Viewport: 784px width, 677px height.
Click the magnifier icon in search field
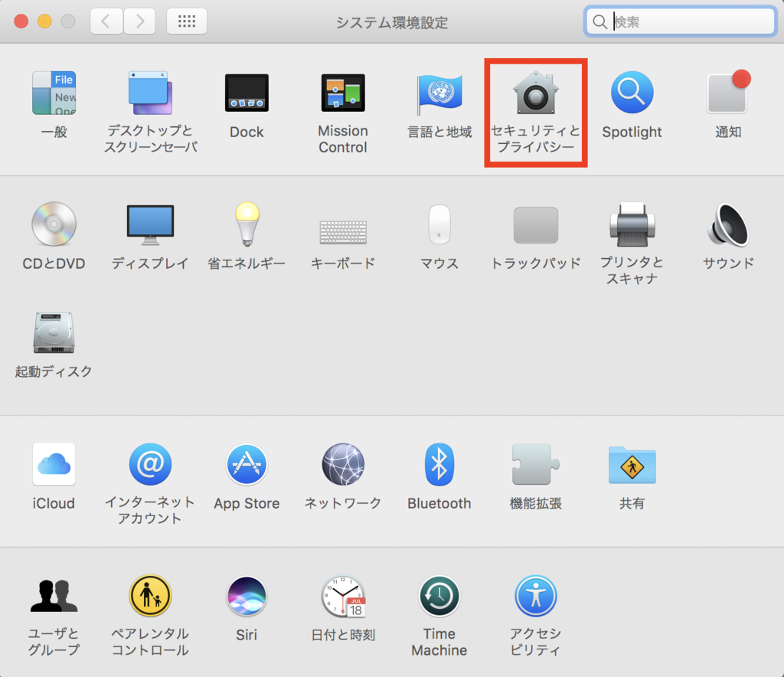[x=599, y=21]
